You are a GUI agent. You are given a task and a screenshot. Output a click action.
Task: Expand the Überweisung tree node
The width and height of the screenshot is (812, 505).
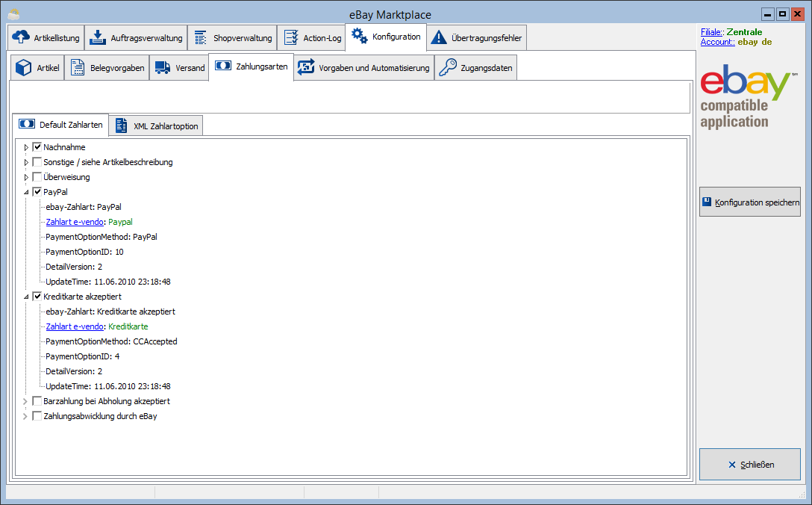click(26, 177)
